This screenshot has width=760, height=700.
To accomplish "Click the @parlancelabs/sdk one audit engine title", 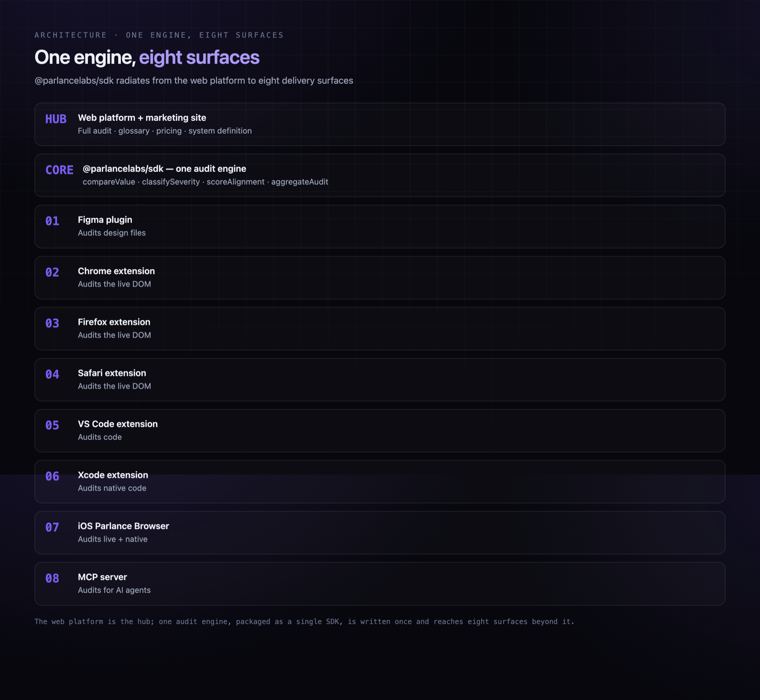I will 164,169.
